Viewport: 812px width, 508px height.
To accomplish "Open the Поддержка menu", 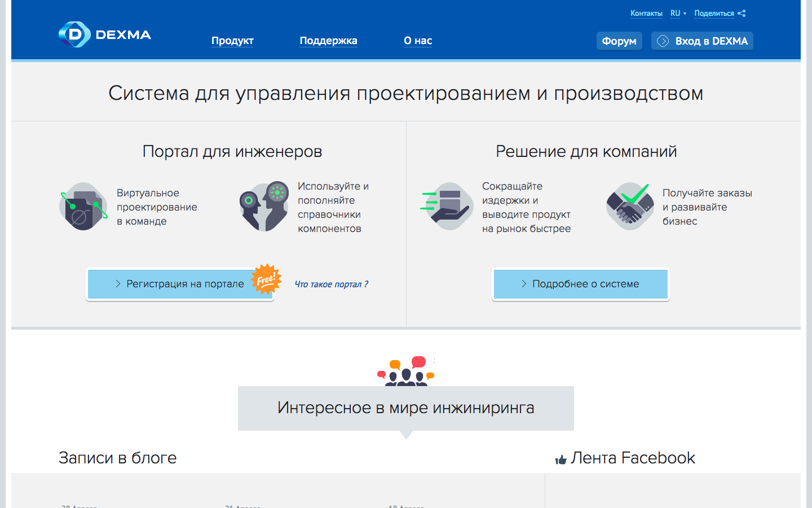I will (328, 41).
